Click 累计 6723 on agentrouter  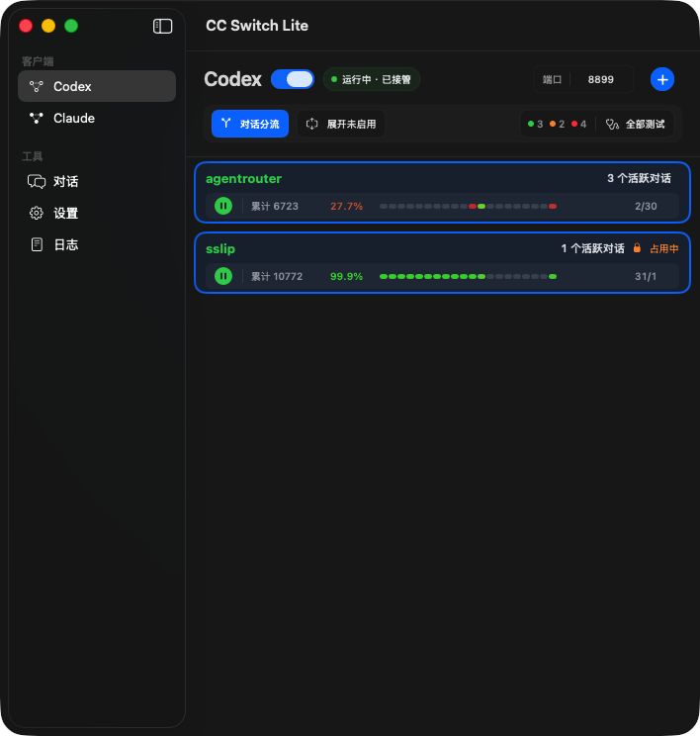tap(275, 206)
